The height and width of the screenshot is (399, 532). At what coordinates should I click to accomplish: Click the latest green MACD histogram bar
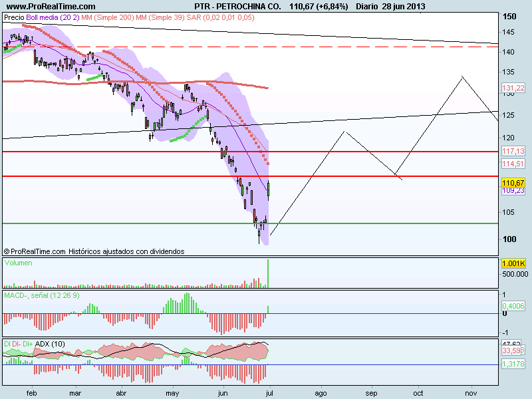click(x=268, y=309)
